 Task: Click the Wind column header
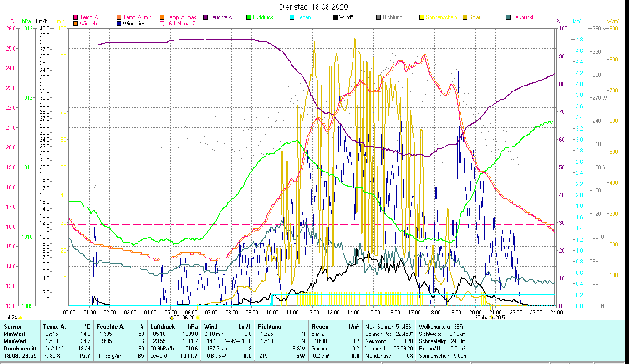pyautogui.click(x=211, y=326)
